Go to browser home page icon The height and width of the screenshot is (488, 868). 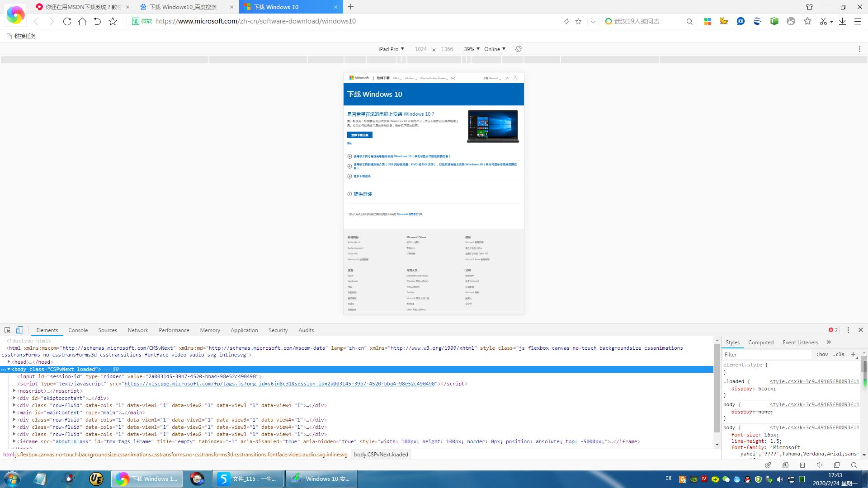(x=82, y=21)
